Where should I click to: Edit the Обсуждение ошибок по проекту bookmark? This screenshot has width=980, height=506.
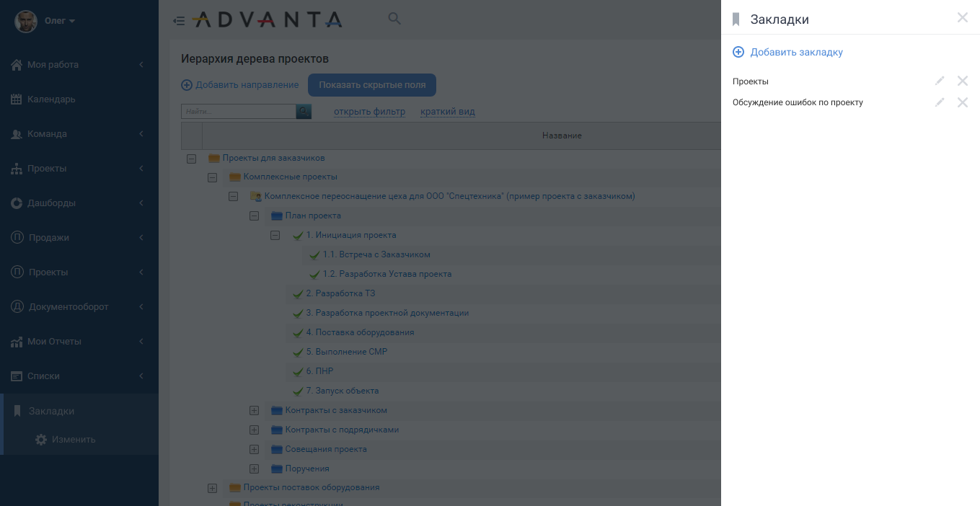tap(939, 102)
